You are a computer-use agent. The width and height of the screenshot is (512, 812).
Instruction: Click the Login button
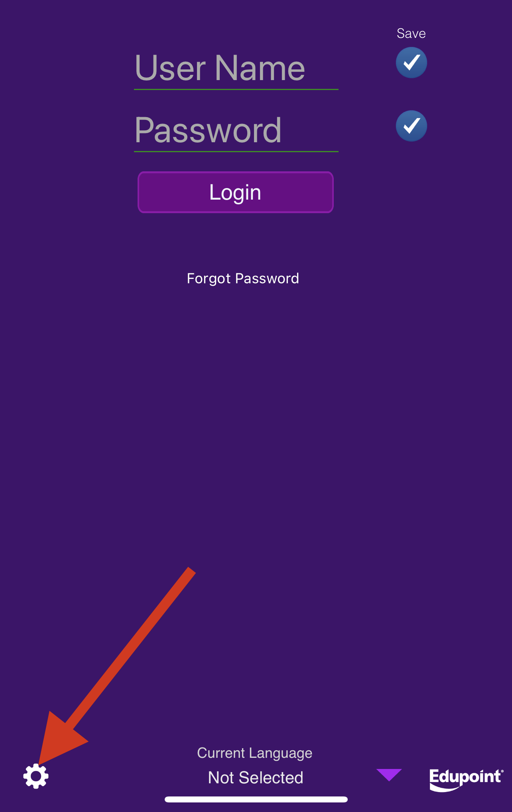236,192
